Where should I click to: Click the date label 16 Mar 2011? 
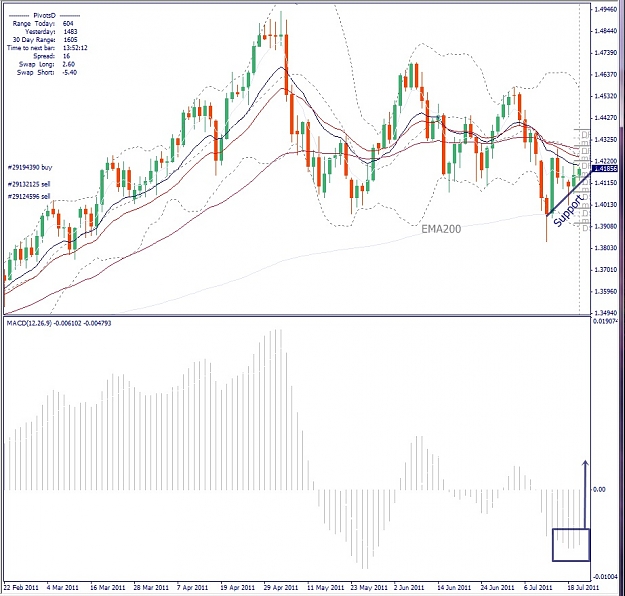pos(107,588)
